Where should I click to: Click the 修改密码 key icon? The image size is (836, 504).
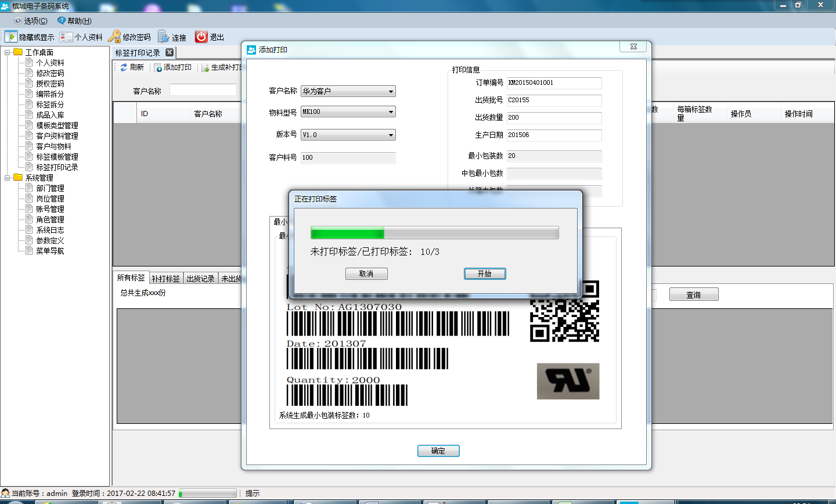coord(115,37)
